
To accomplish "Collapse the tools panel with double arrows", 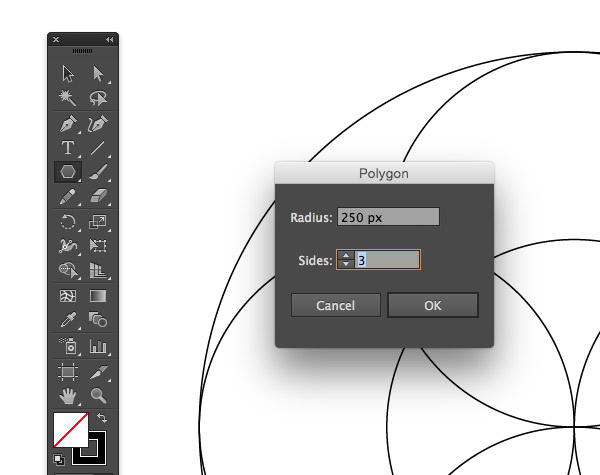I will 109,39.
